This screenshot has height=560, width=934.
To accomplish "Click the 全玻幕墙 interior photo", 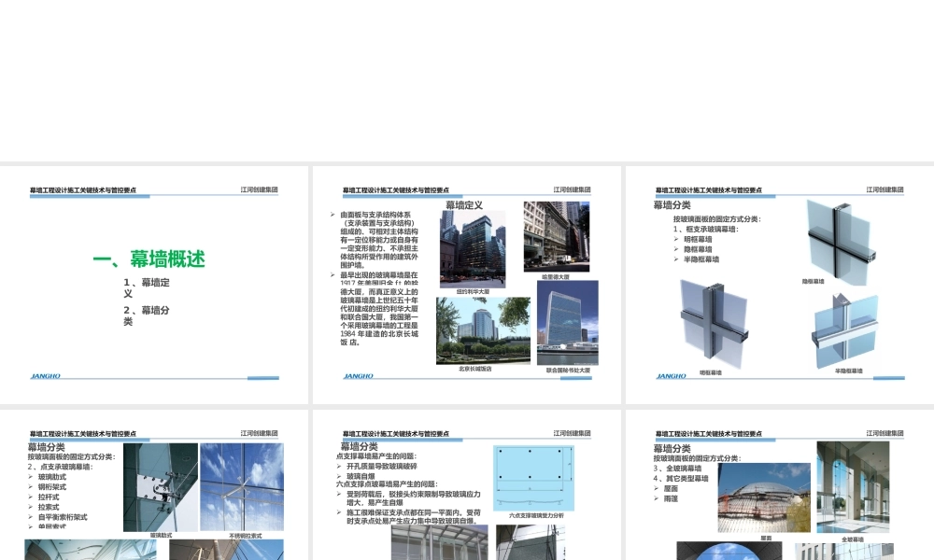I will [853, 487].
